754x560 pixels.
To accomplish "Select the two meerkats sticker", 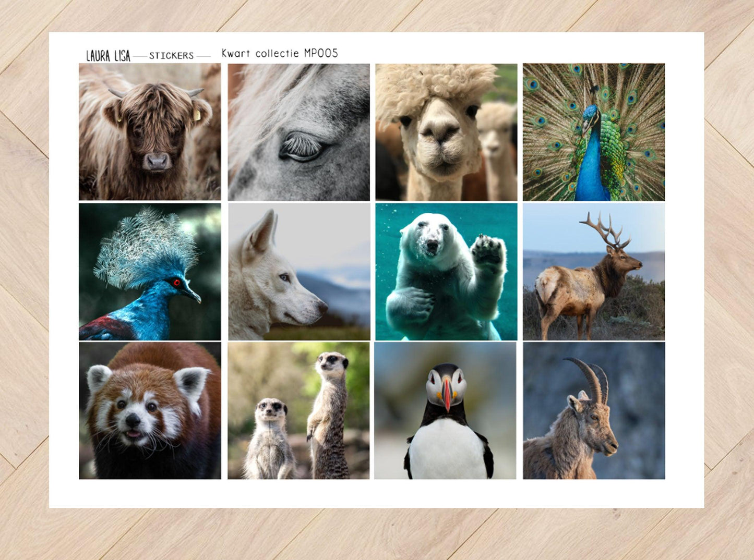I will pos(298,411).
